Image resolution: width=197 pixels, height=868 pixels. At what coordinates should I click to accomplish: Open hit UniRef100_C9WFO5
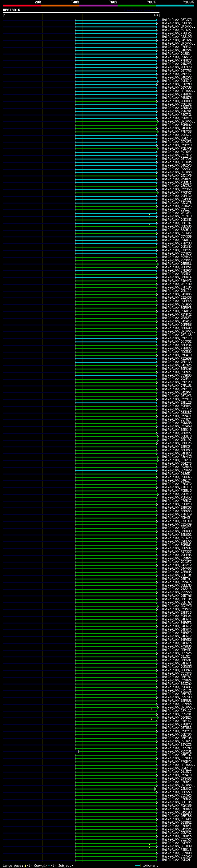pos(176,23)
